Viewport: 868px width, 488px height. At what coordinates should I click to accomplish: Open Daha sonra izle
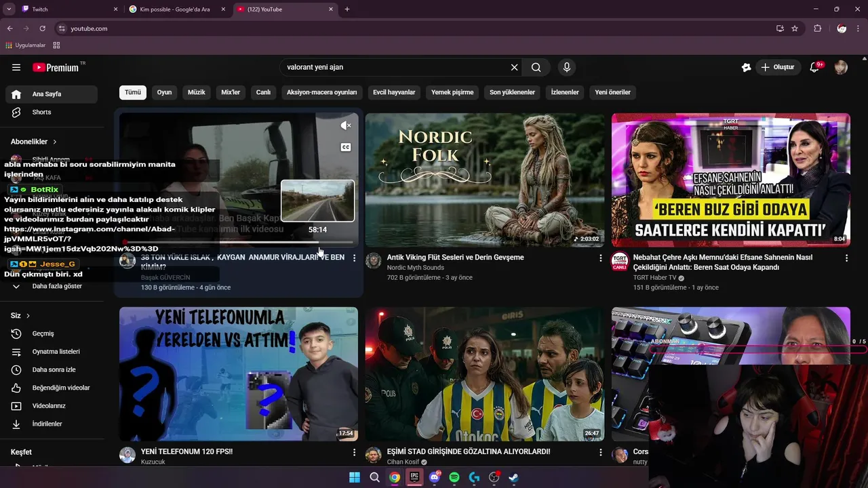[x=52, y=369]
